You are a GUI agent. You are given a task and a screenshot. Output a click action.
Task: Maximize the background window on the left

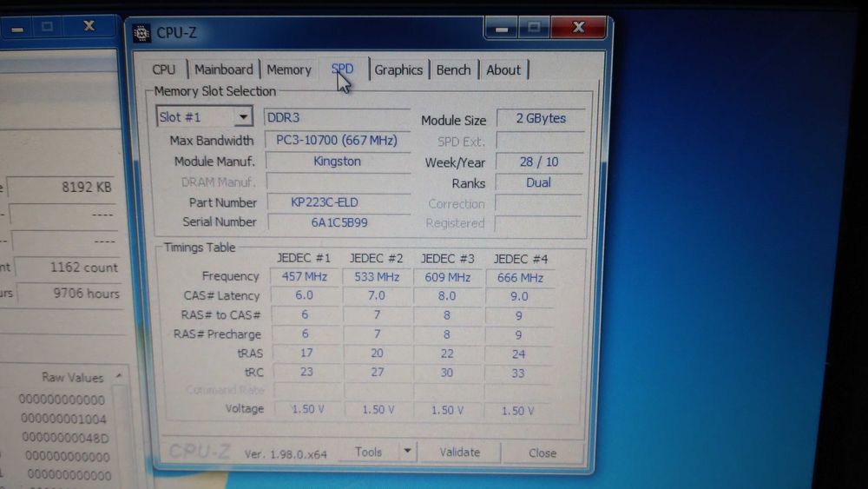(47, 27)
